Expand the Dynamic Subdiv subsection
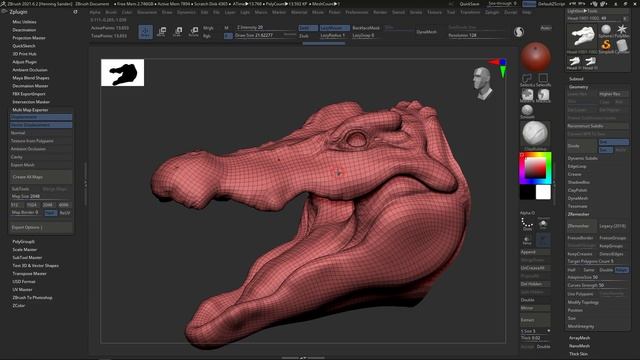Screen dimensions: 640x360 click(582, 158)
